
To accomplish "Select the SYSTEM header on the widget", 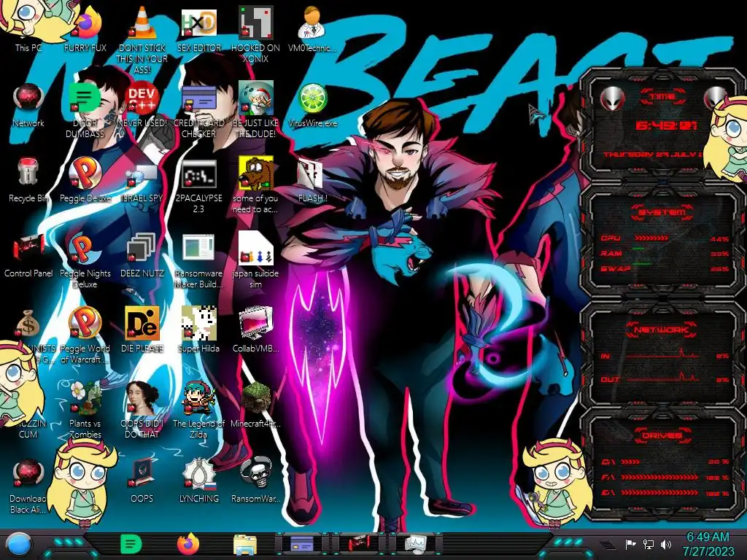I will [x=662, y=212].
